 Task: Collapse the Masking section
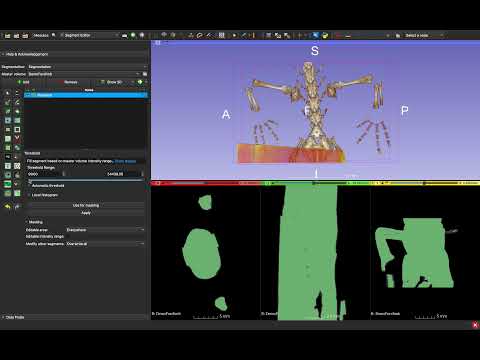(34, 222)
